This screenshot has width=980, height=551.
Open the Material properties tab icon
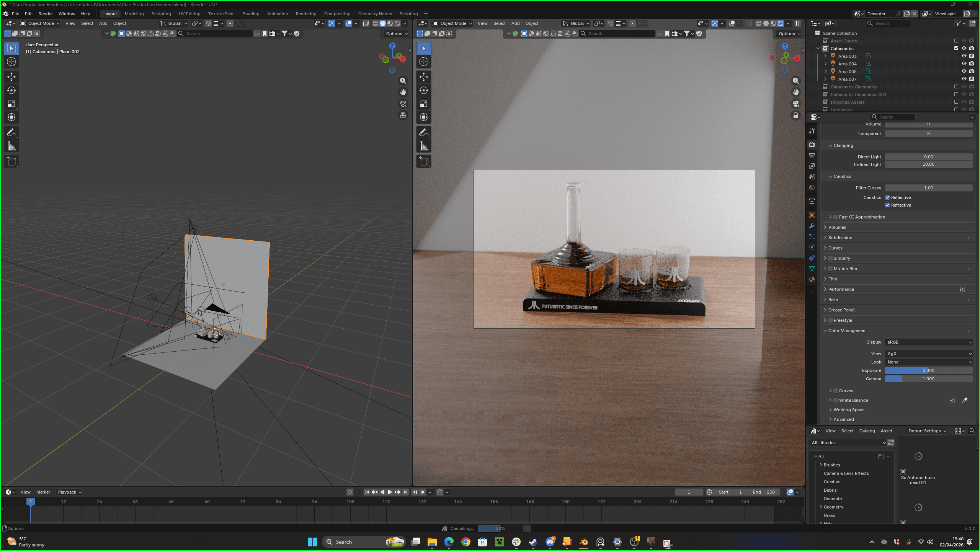[812, 279]
